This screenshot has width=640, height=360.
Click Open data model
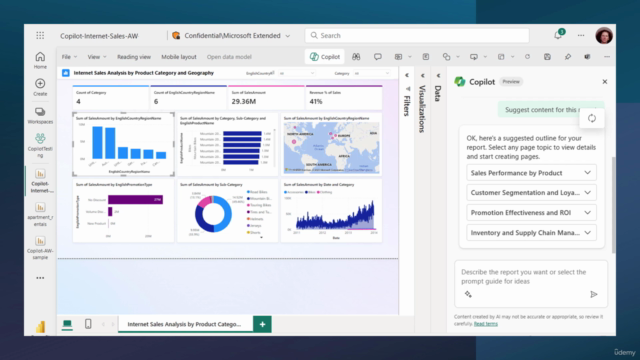pos(229,57)
